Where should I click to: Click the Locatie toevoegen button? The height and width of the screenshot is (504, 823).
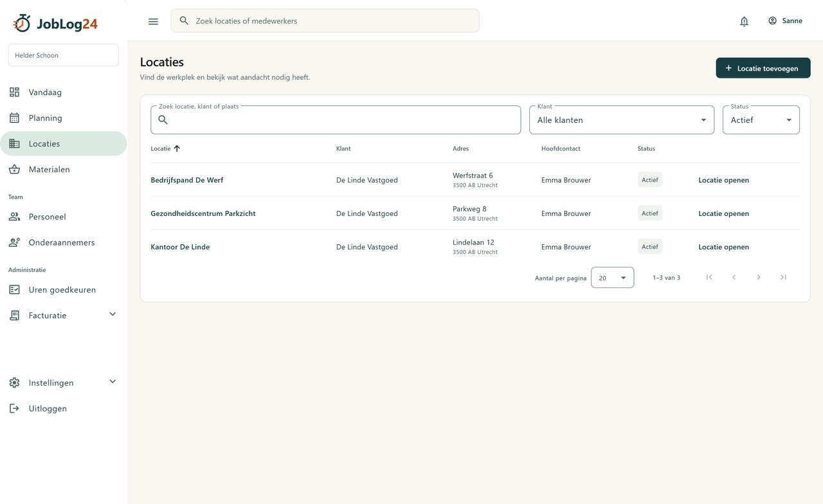click(x=763, y=68)
